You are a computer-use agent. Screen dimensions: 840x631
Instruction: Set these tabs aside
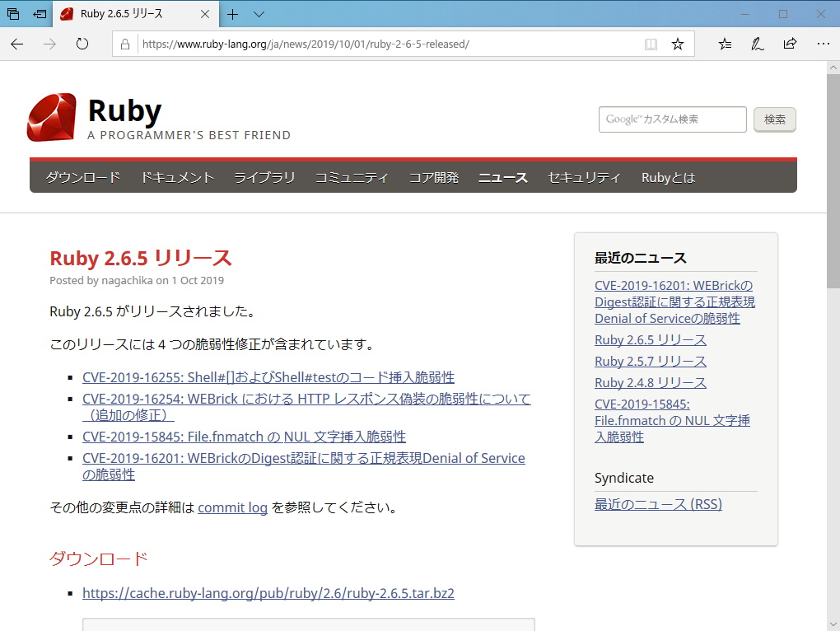point(13,14)
